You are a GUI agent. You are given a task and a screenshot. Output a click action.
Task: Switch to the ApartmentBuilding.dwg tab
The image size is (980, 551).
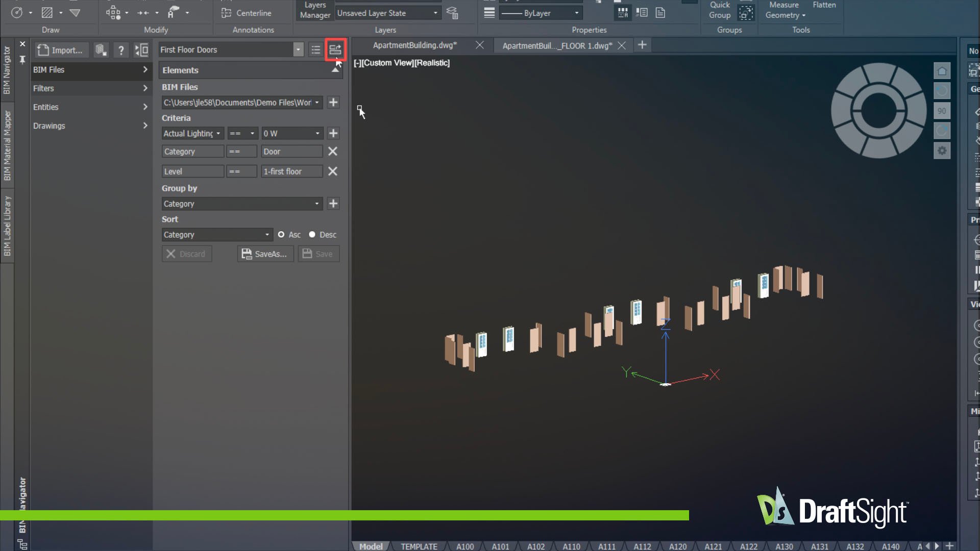click(x=414, y=45)
